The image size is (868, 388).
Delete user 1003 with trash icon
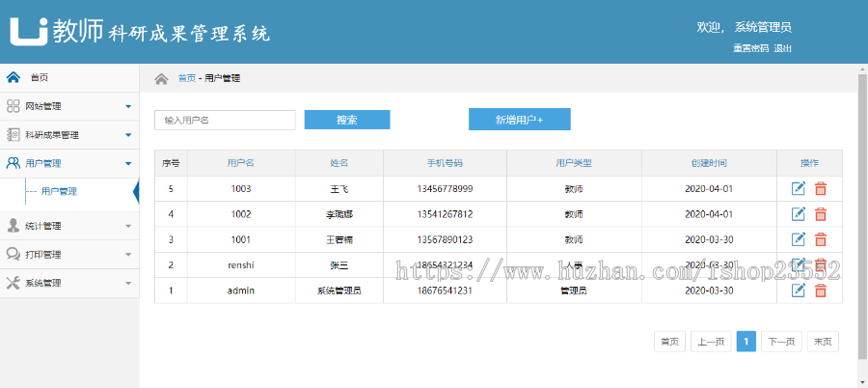821,189
